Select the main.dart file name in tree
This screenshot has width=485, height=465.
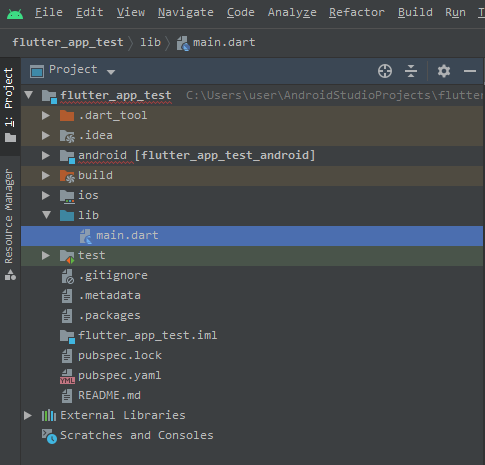[127, 235]
